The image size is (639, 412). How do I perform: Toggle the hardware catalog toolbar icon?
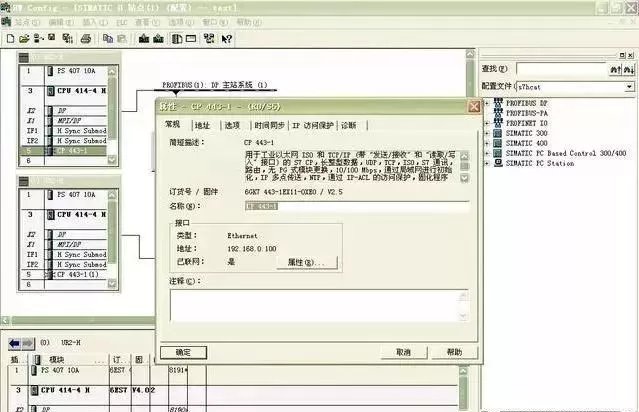point(176,38)
